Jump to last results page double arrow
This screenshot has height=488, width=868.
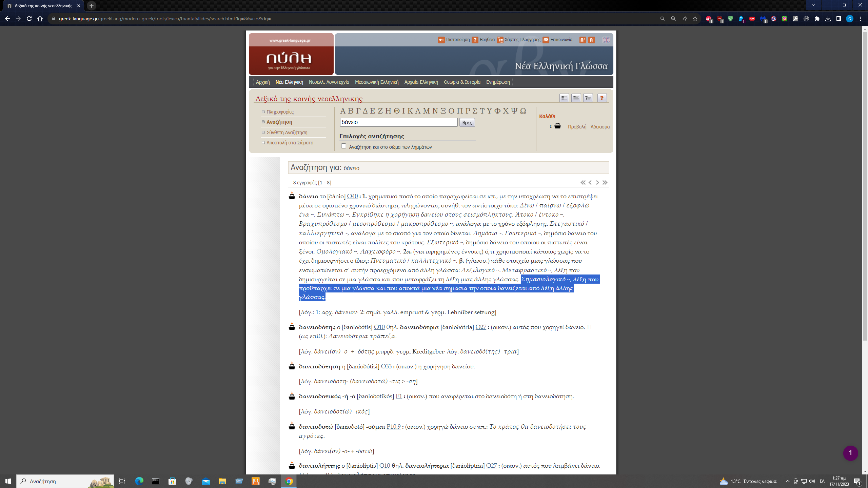point(605,183)
